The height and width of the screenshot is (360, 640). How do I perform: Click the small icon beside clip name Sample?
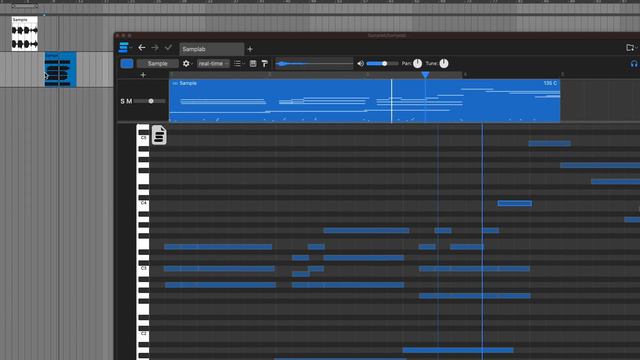(x=175, y=83)
